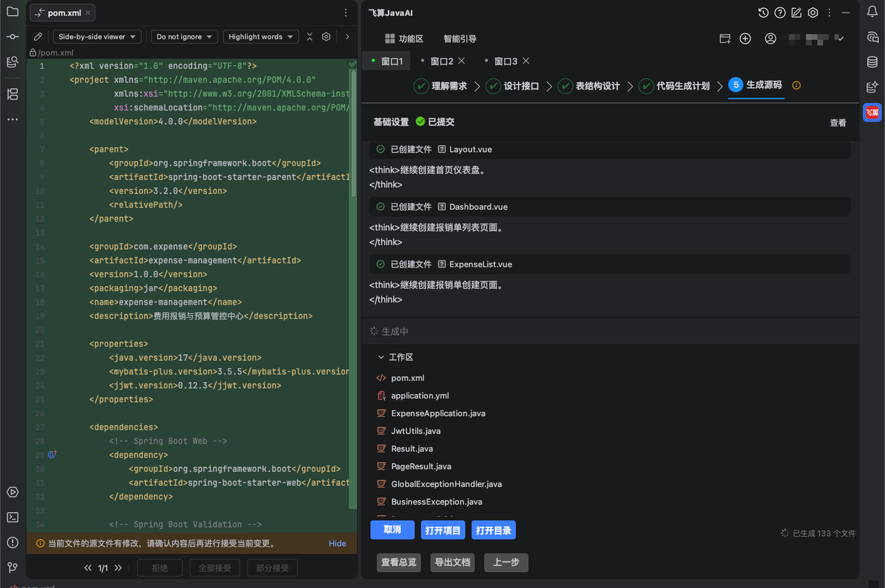This screenshot has width=885, height=588.
Task: Click the 打开项目 button
Action: [x=443, y=530]
